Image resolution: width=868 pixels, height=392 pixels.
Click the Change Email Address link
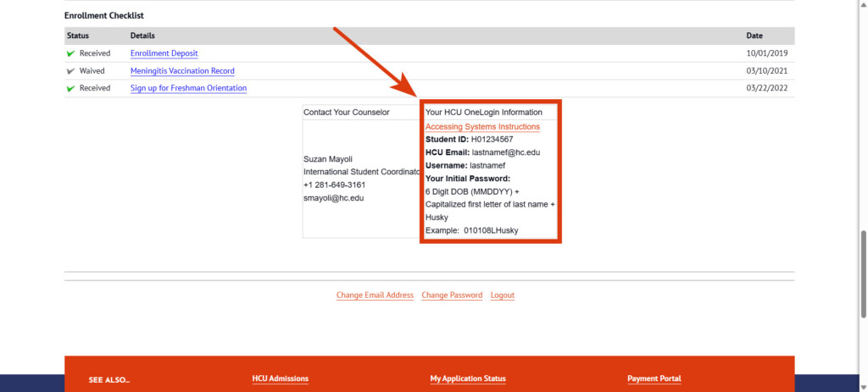pos(375,295)
